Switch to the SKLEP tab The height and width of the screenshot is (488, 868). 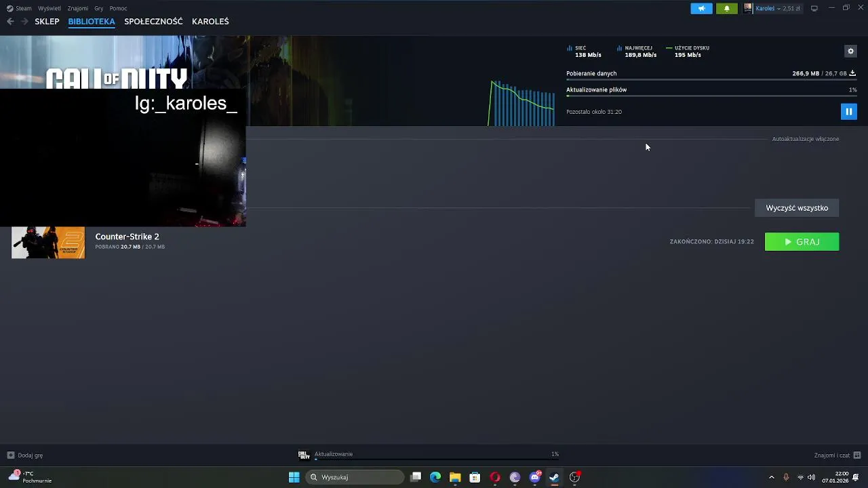coord(47,21)
